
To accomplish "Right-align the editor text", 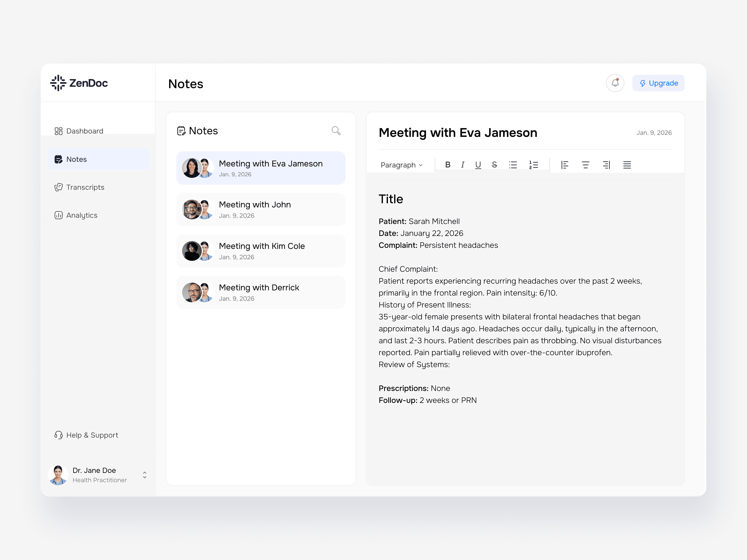I will [606, 165].
